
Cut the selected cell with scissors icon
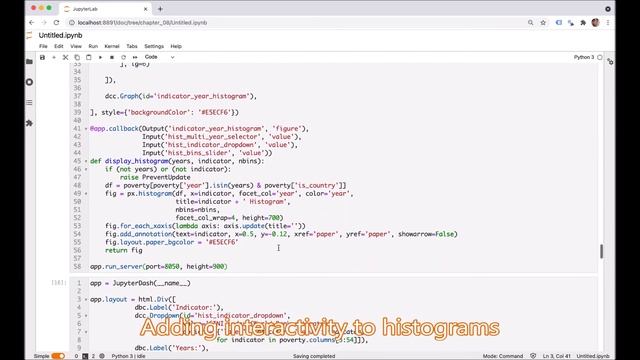(x=65, y=58)
